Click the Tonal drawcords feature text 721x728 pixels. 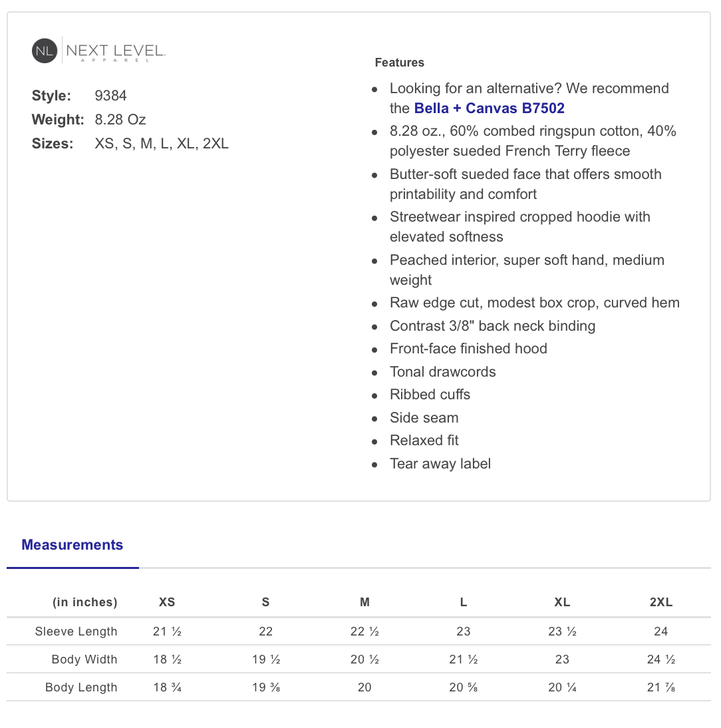[442, 372]
